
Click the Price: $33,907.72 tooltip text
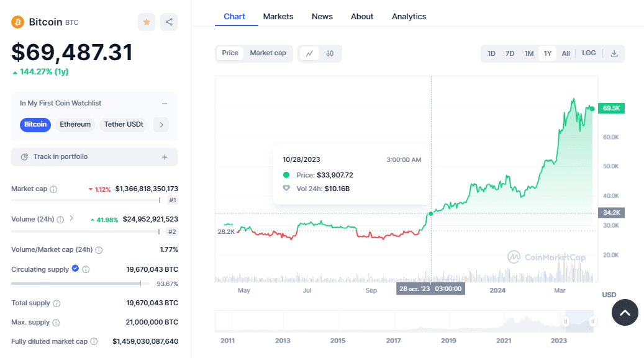click(325, 176)
